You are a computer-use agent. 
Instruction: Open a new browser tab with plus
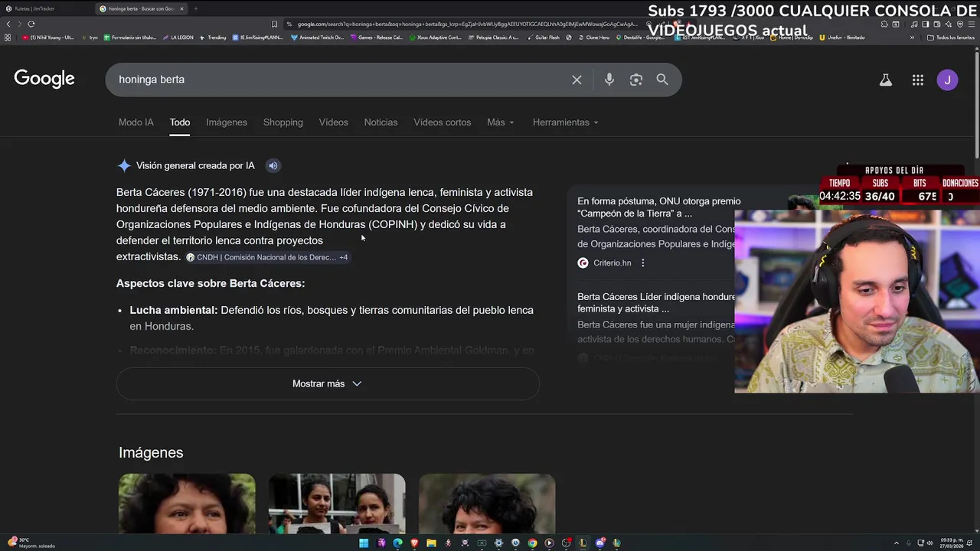(195, 8)
